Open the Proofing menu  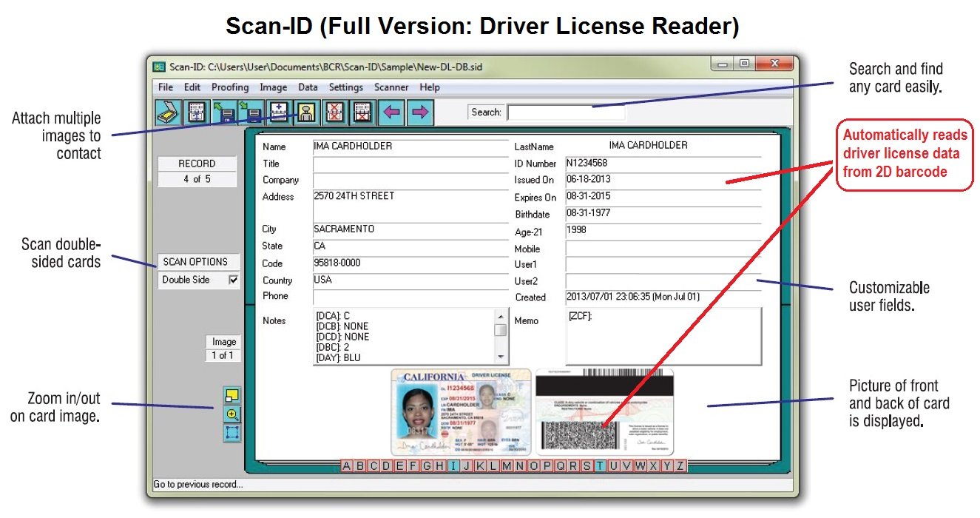point(230,87)
